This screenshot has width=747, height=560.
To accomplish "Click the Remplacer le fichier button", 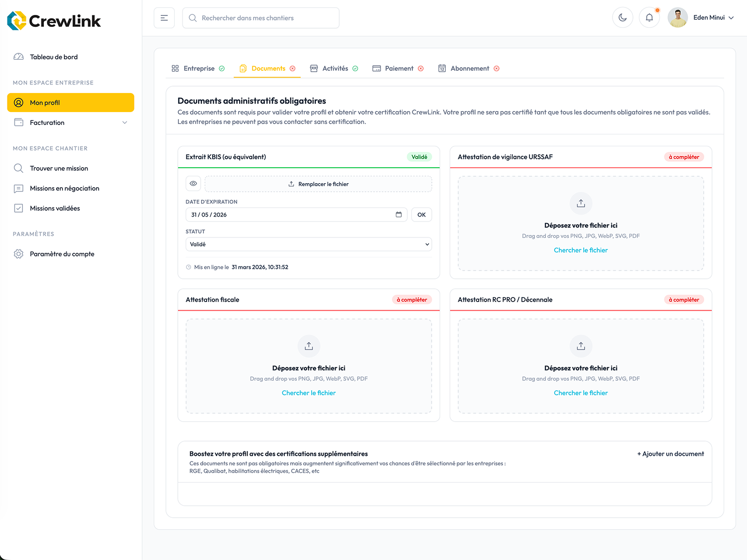I will pyautogui.click(x=318, y=184).
